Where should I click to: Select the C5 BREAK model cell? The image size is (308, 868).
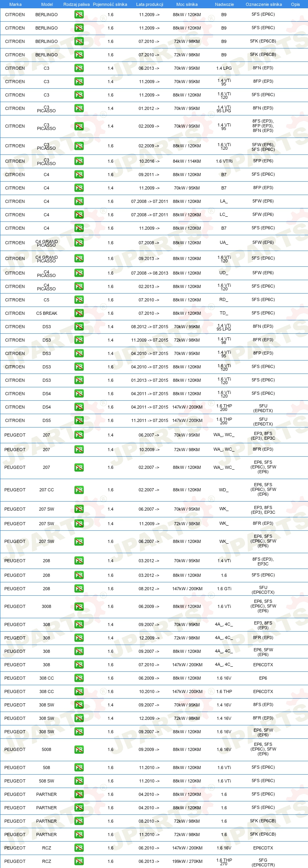(47, 313)
